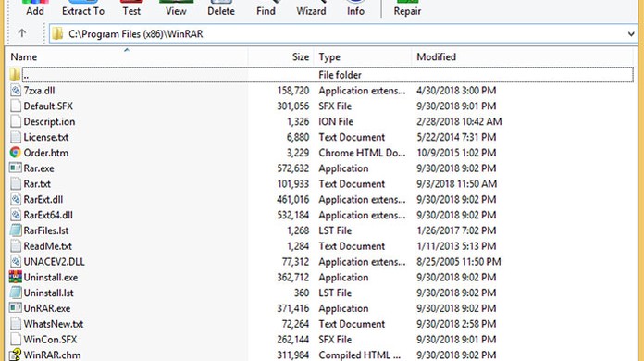Viewport: 644px width, 361px height.
Task: Click the file name License.txt
Action: (x=46, y=137)
